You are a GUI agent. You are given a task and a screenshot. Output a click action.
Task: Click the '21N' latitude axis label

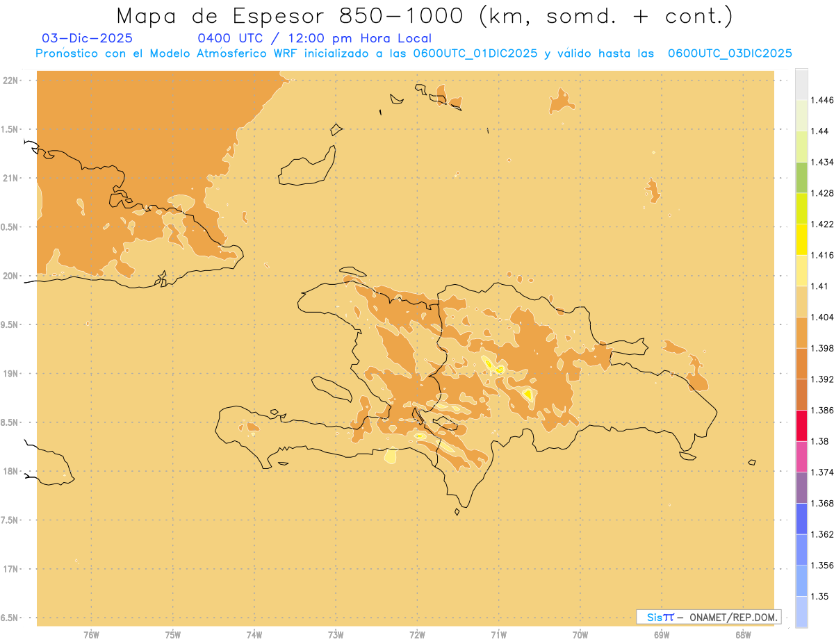[x=10, y=179]
